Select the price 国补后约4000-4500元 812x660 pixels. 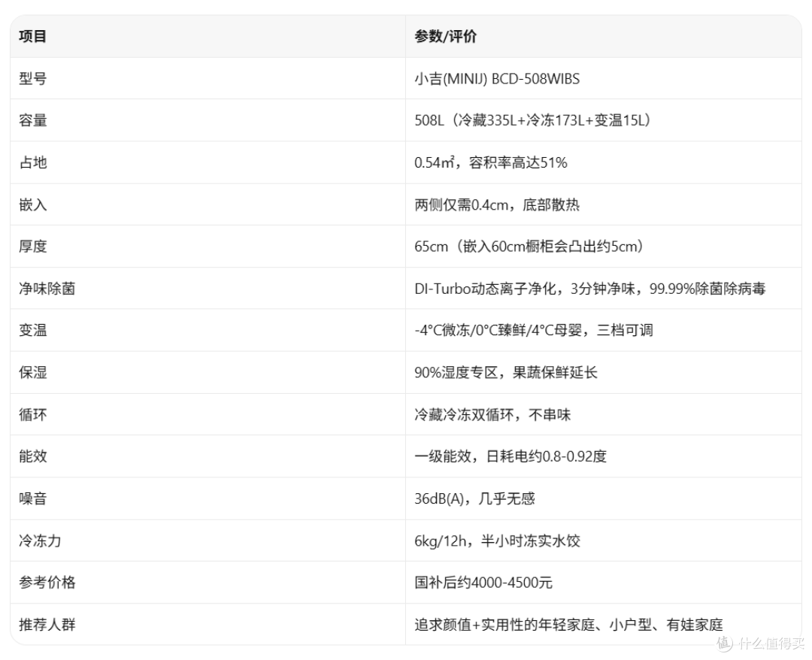483,583
